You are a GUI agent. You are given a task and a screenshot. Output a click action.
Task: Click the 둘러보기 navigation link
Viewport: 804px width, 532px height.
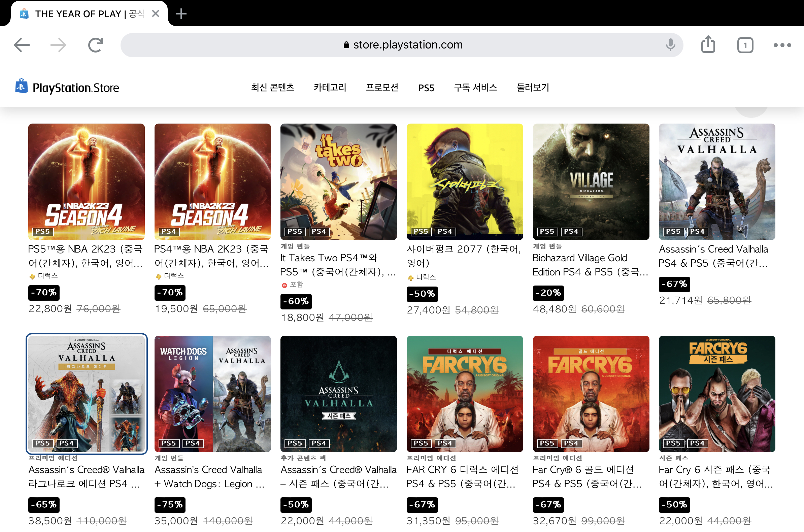click(x=533, y=88)
